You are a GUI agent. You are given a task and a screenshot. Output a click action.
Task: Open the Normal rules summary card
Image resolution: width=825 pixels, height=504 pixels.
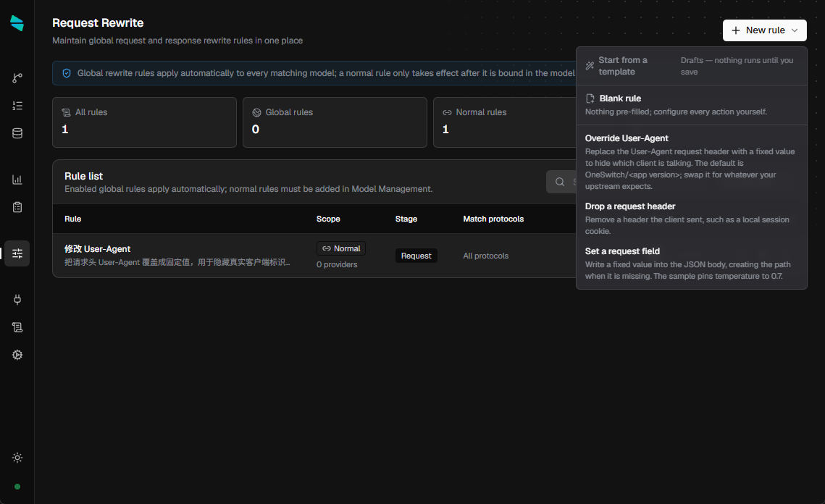point(505,122)
